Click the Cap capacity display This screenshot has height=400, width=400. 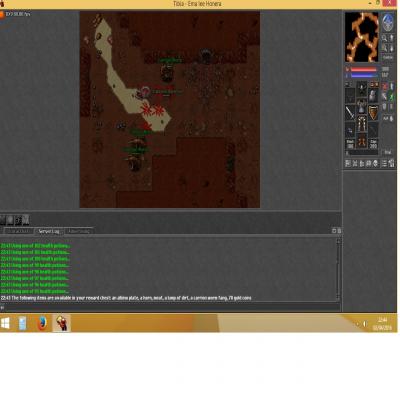(x=374, y=143)
